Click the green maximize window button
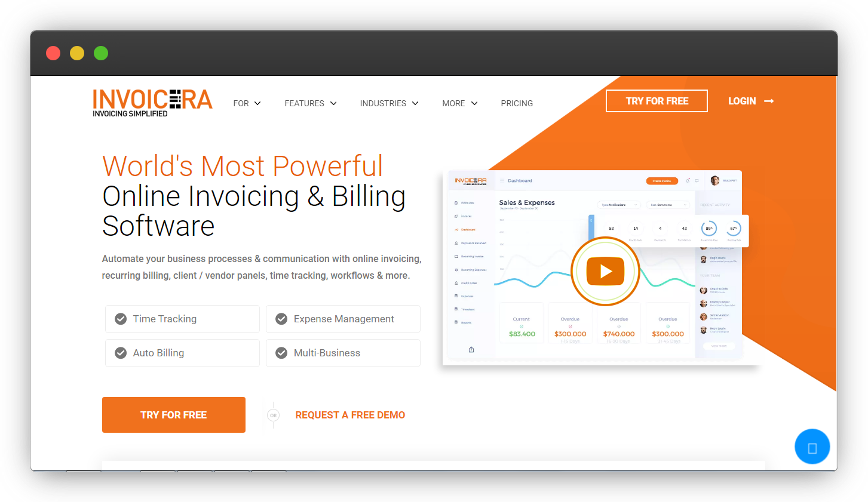 point(101,53)
